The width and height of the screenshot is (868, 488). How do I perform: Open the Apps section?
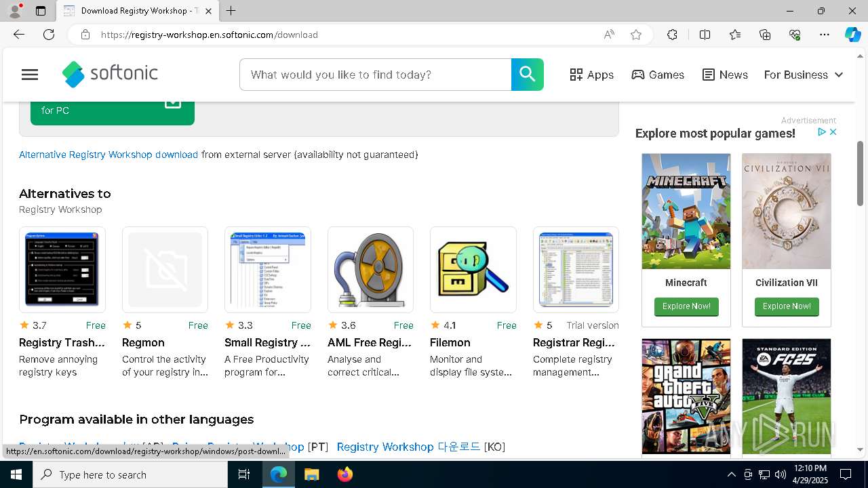click(x=592, y=75)
